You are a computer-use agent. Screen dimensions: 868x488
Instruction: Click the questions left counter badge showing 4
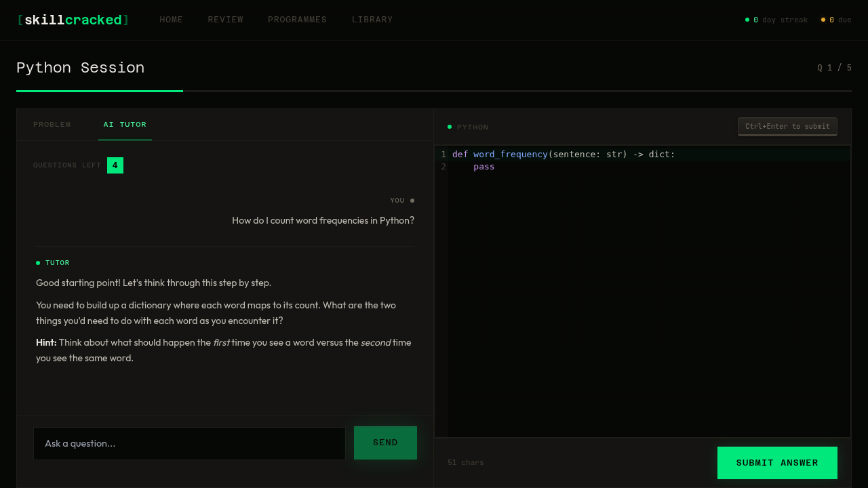(x=115, y=165)
